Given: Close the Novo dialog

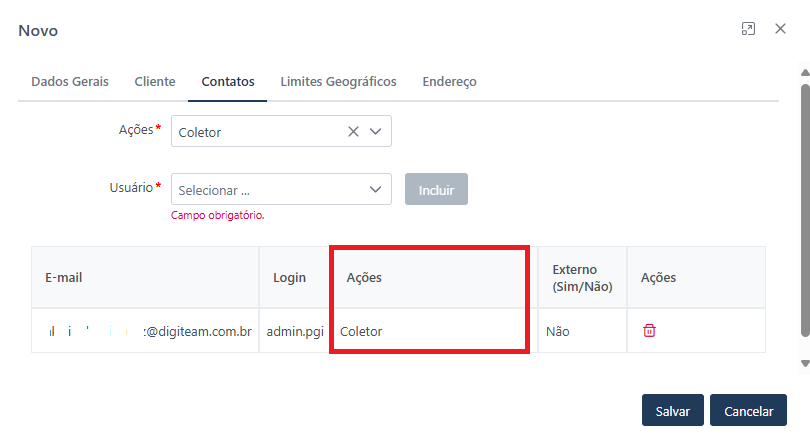Looking at the screenshot, I should tap(780, 30).
